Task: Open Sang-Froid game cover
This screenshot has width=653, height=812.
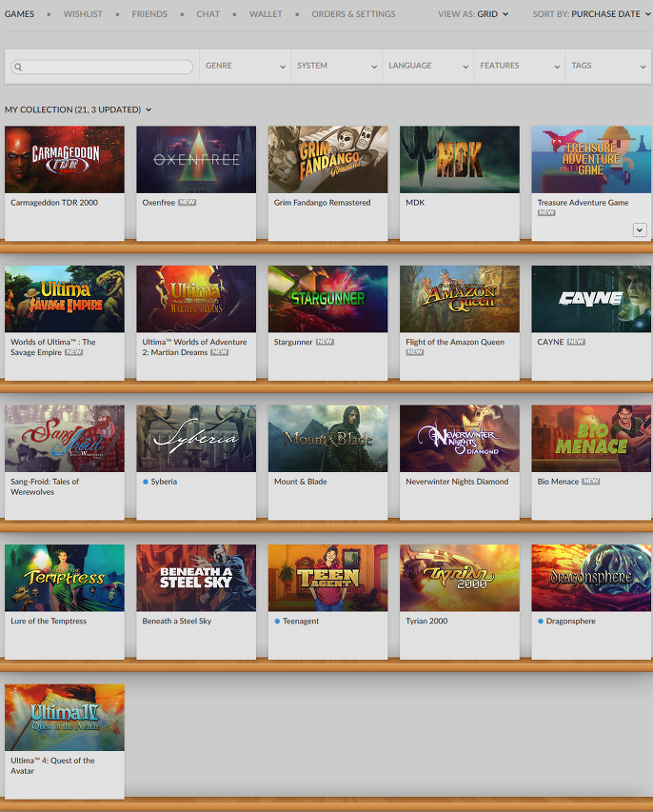Action: click(x=65, y=439)
